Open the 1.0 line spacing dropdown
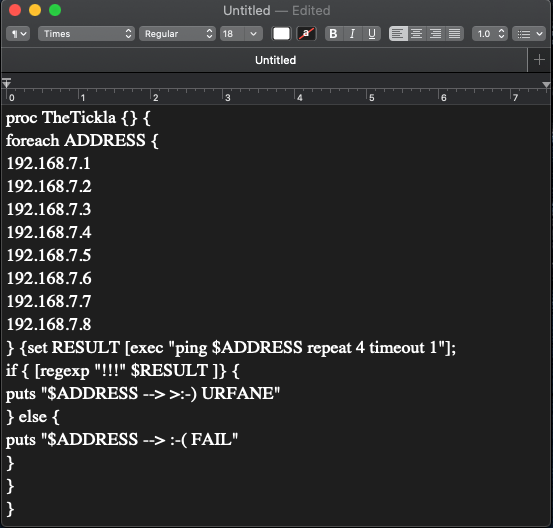The width and height of the screenshot is (553, 528). 490,34
